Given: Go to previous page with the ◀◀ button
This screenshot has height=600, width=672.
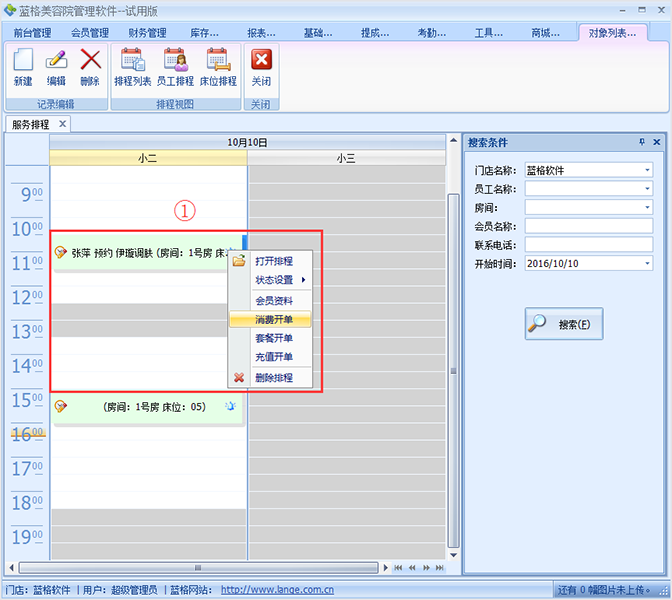Looking at the screenshot, I should pos(412,567).
